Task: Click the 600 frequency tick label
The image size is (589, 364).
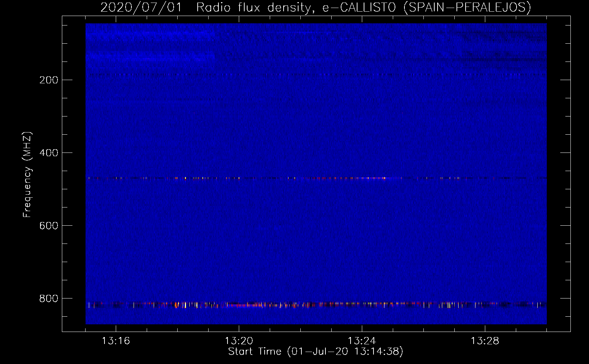Action: (x=49, y=226)
